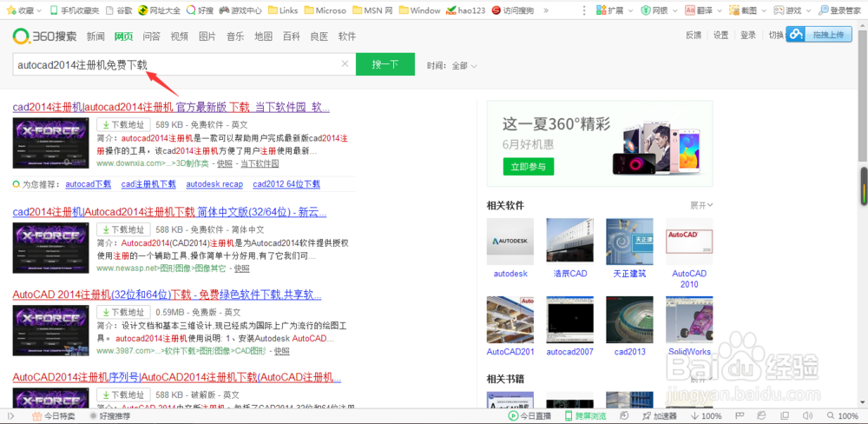Open the AutoCAD 2014注册机(32位和64位)下载 result link
Viewport: 868px width, 424px height.
tap(167, 295)
